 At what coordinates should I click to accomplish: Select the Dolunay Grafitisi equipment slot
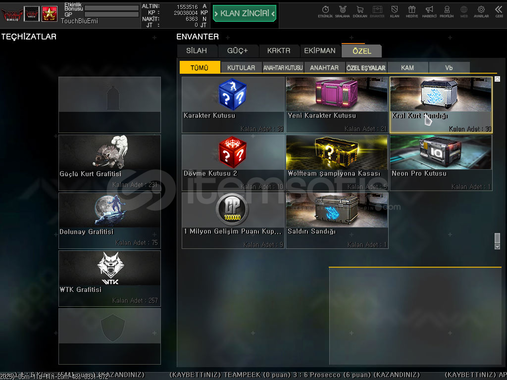click(x=109, y=220)
